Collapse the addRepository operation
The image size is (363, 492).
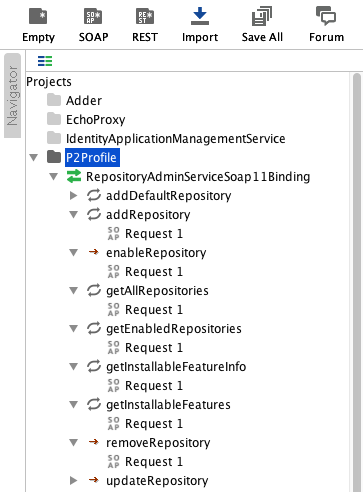click(x=74, y=215)
